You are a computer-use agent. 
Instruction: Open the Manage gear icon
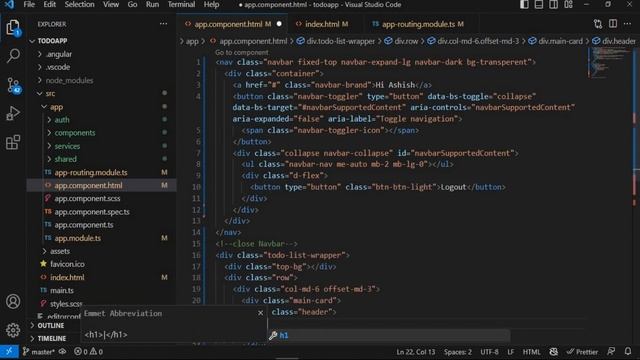[13, 330]
